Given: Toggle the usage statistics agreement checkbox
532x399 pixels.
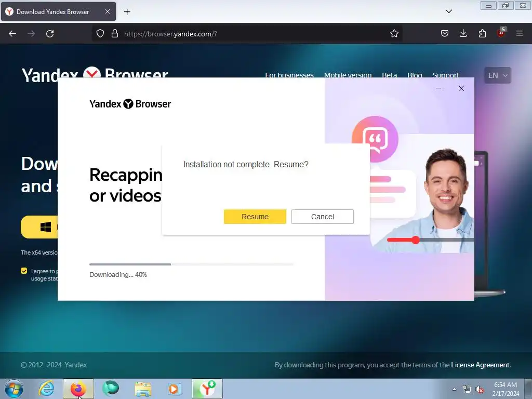Looking at the screenshot, I should point(24,271).
